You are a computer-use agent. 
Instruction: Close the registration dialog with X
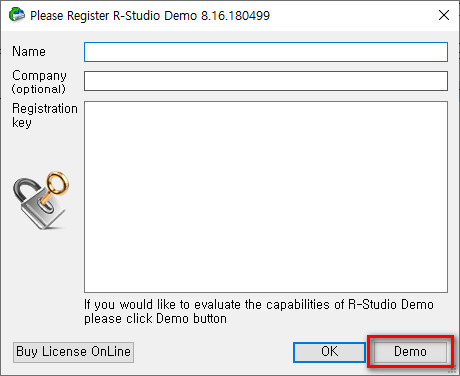coord(444,15)
